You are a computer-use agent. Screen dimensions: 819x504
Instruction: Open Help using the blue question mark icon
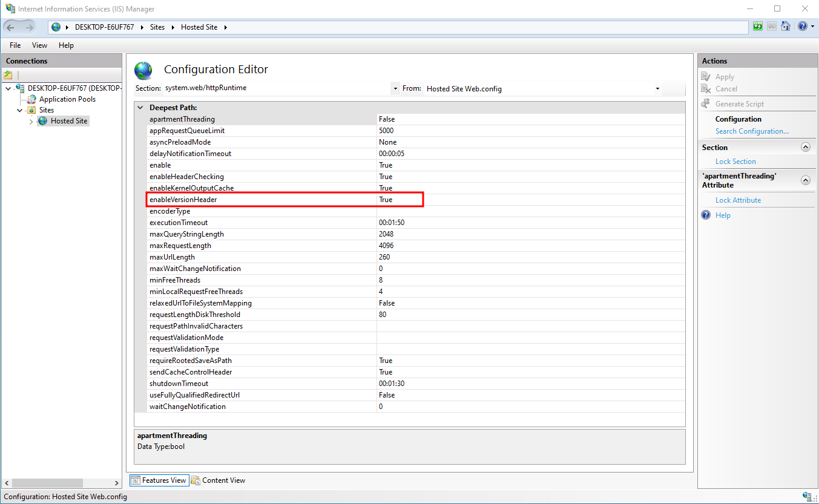pyautogui.click(x=801, y=27)
